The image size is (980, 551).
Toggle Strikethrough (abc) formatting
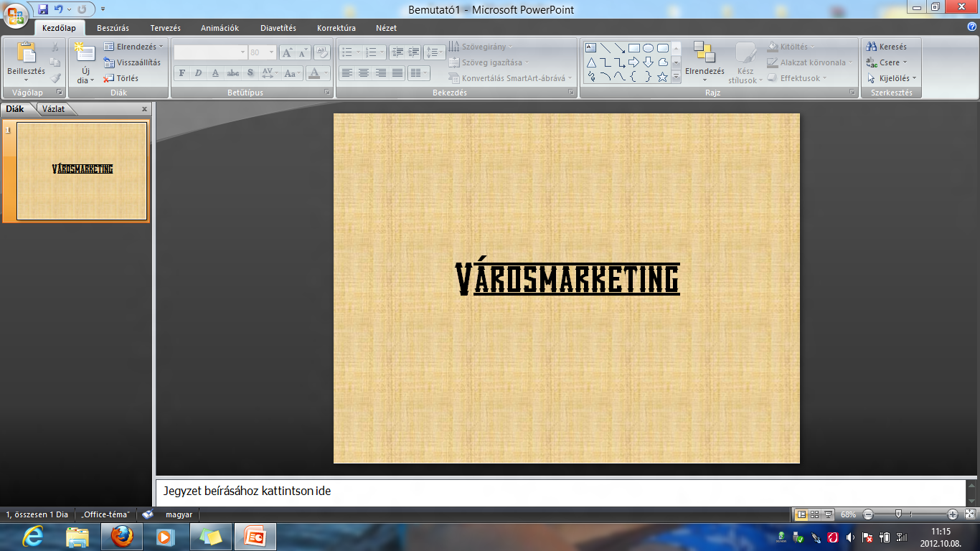[232, 72]
